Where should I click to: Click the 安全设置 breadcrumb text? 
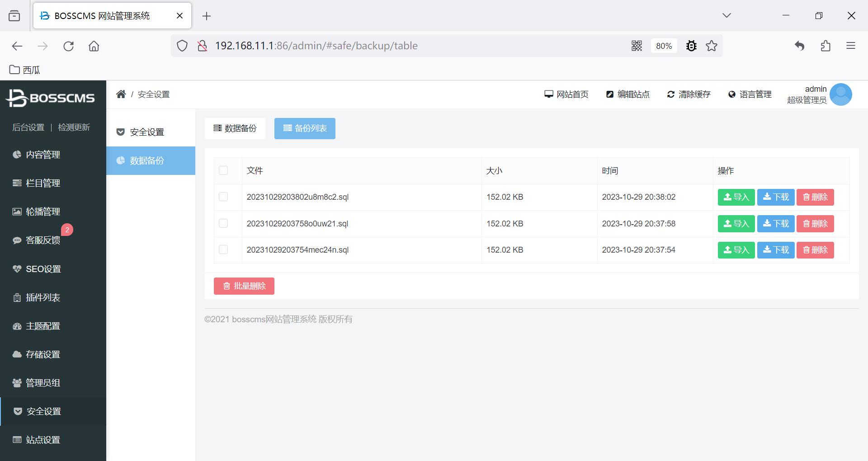click(154, 94)
